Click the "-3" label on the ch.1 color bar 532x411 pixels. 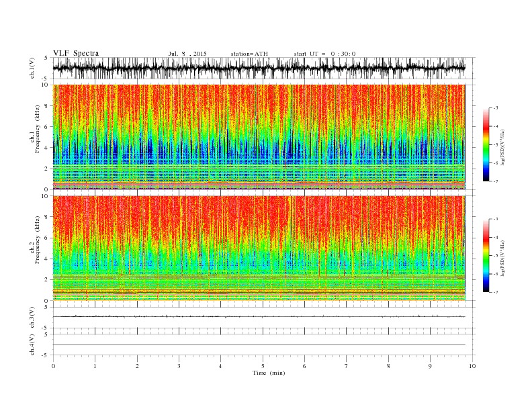pos(496,108)
